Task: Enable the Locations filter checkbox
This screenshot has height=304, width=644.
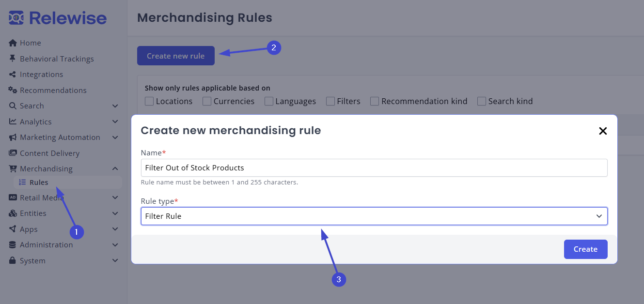Action: pos(149,101)
